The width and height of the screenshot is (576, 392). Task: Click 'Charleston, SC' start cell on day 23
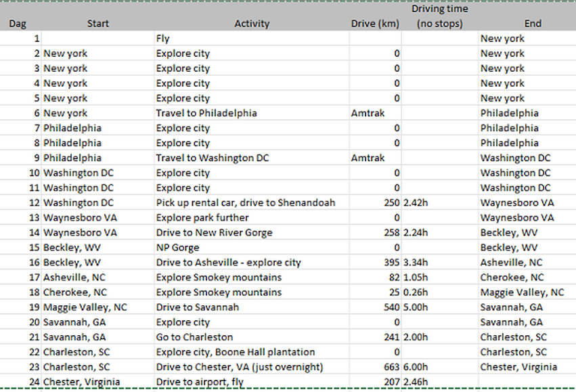point(97,367)
